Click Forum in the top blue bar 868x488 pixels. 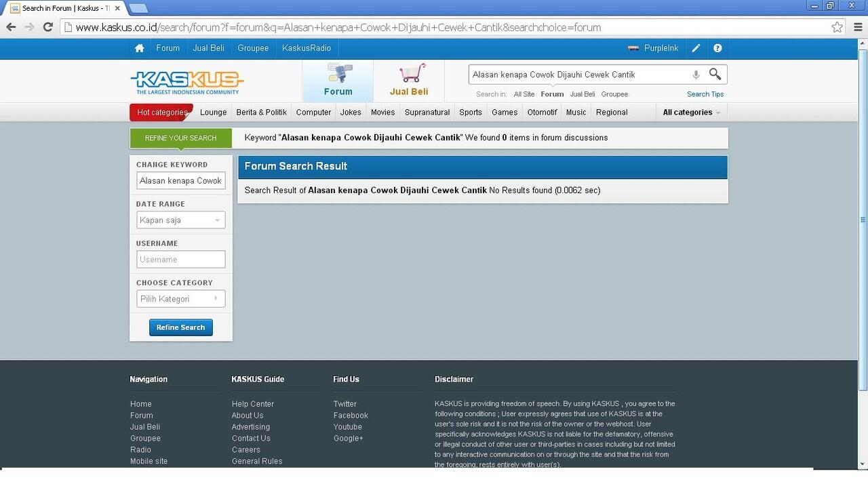[167, 48]
